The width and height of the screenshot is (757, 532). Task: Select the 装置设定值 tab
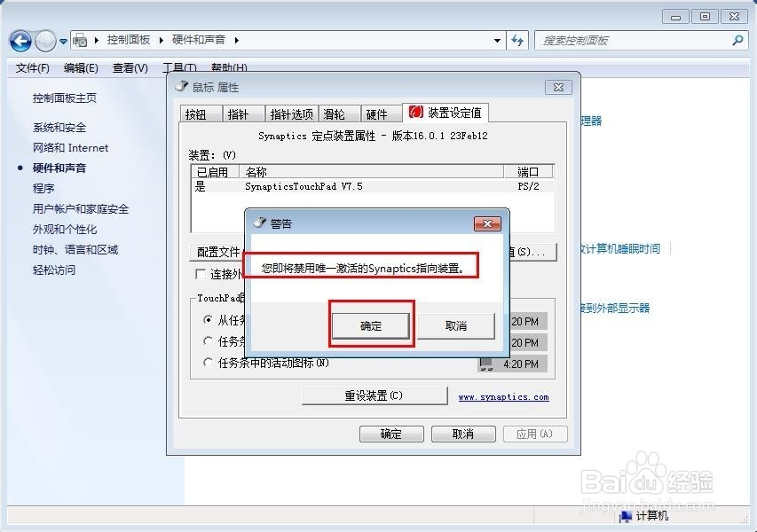pos(446,113)
